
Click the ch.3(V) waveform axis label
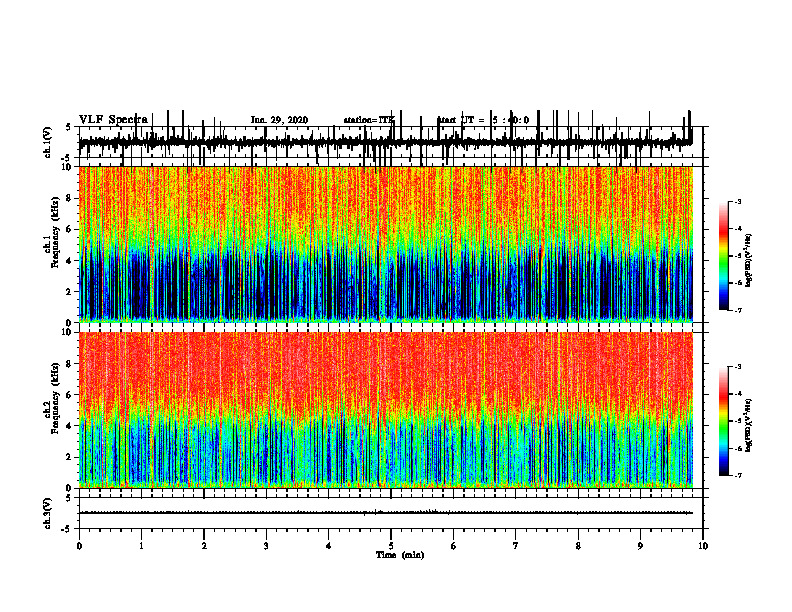pos(47,513)
